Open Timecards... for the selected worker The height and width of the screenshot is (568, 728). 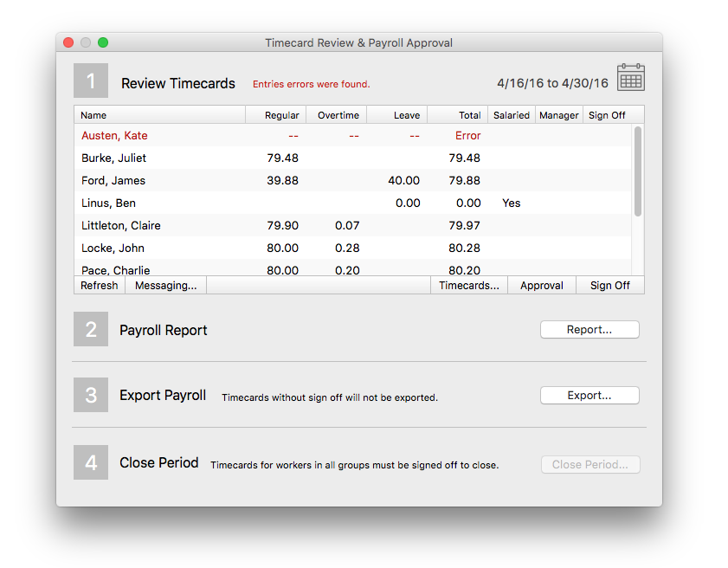(x=469, y=285)
